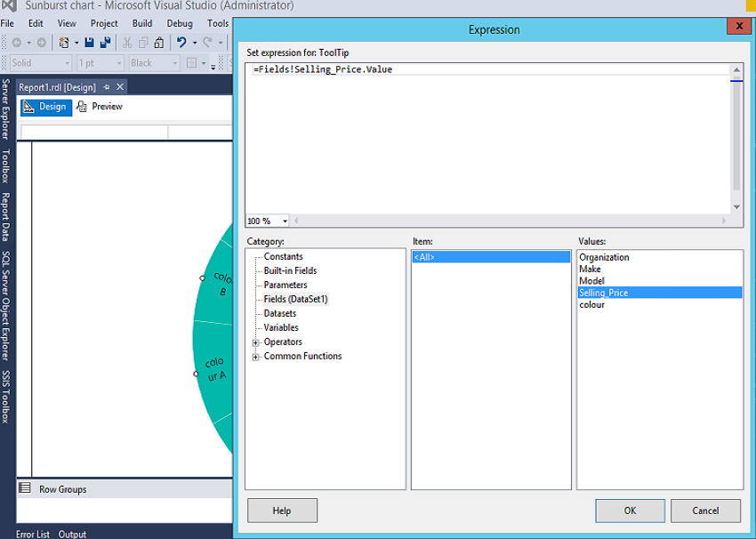Viewport: 756px width, 539px height.
Task: Select colour in the Values list
Action: [x=659, y=305]
